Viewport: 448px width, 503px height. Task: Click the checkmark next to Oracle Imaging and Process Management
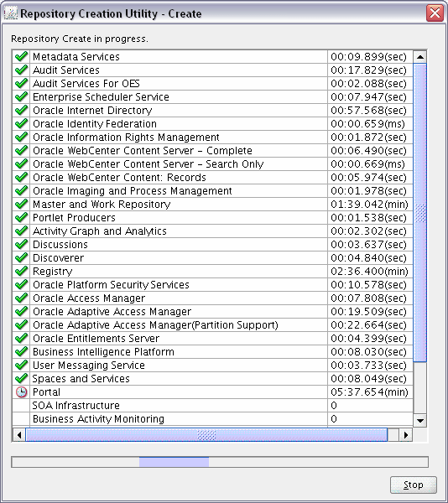pyautogui.click(x=21, y=191)
